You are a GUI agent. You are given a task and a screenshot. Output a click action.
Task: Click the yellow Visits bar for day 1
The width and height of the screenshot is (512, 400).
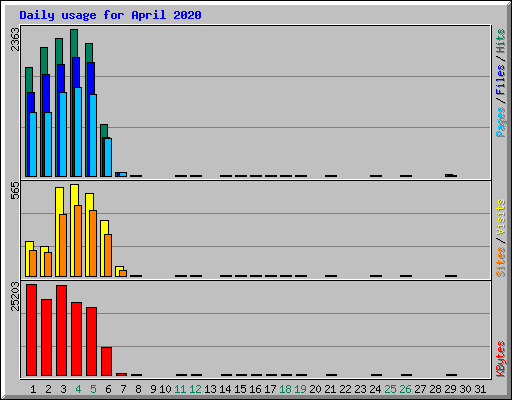pyautogui.click(x=28, y=259)
